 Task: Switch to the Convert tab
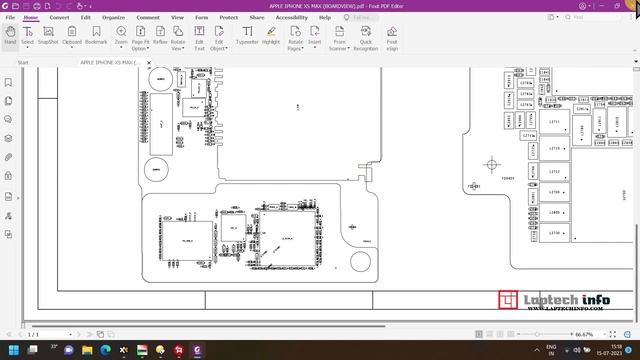coord(59,18)
